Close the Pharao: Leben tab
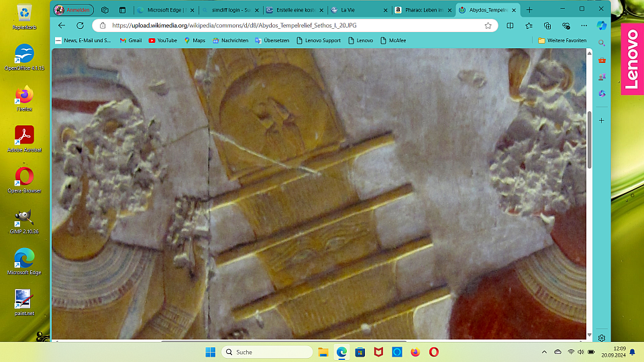 click(x=449, y=10)
